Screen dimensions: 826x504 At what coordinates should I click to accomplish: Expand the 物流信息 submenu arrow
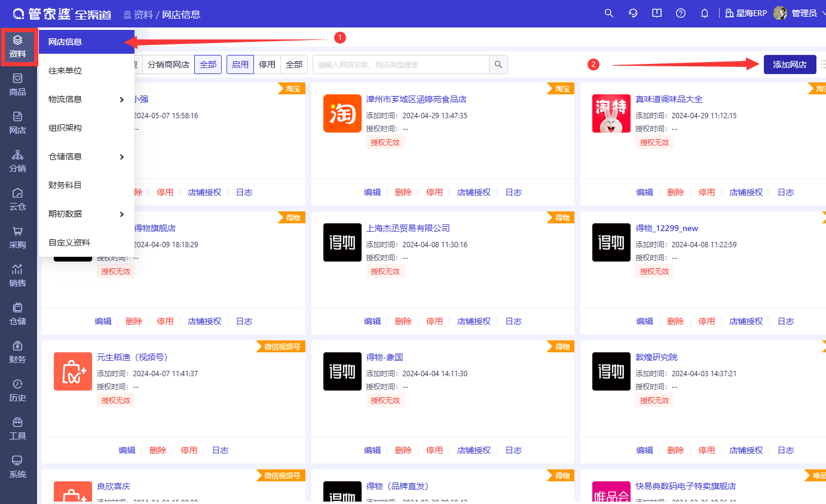122,99
